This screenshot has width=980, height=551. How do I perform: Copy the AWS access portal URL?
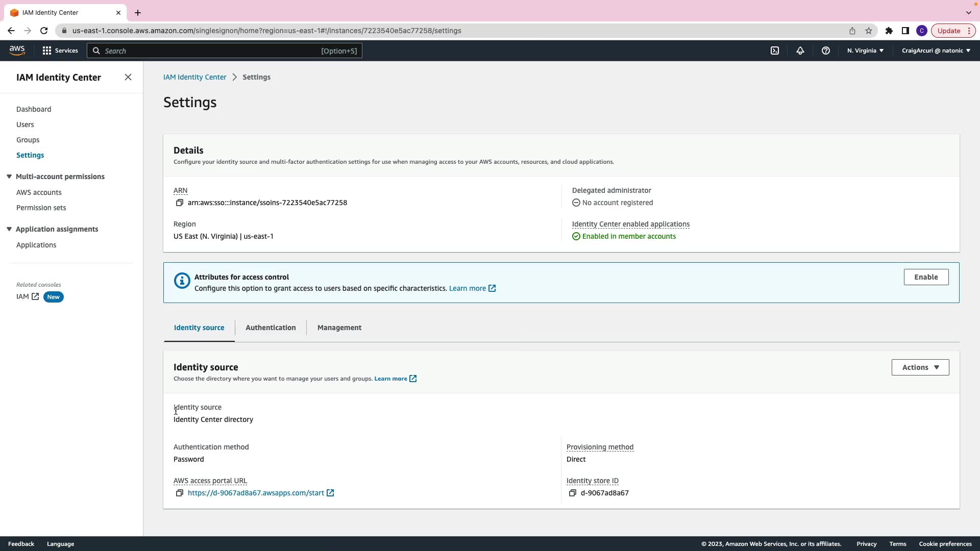[179, 493]
